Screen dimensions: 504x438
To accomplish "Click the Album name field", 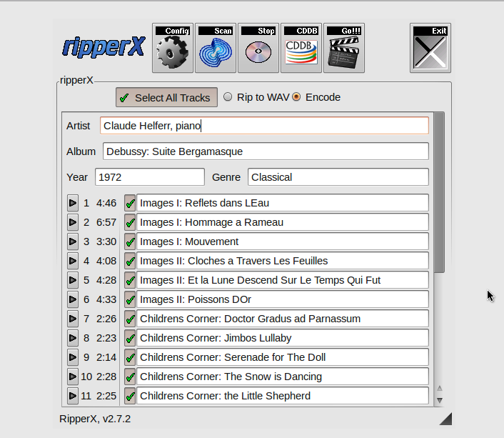I will tap(266, 151).
